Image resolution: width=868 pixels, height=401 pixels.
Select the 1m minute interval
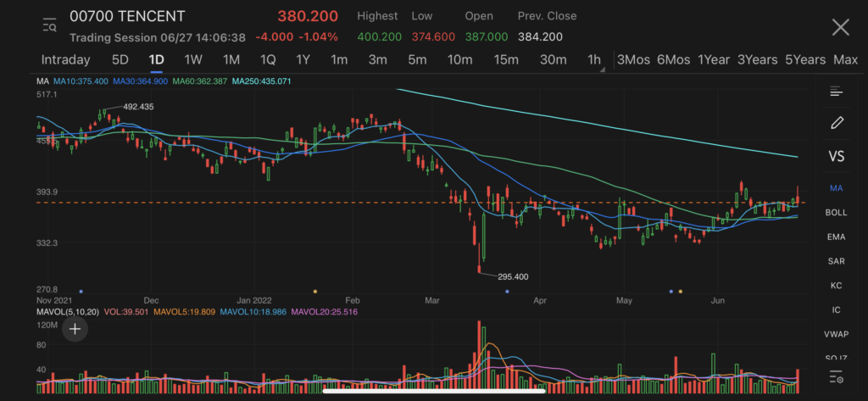339,59
